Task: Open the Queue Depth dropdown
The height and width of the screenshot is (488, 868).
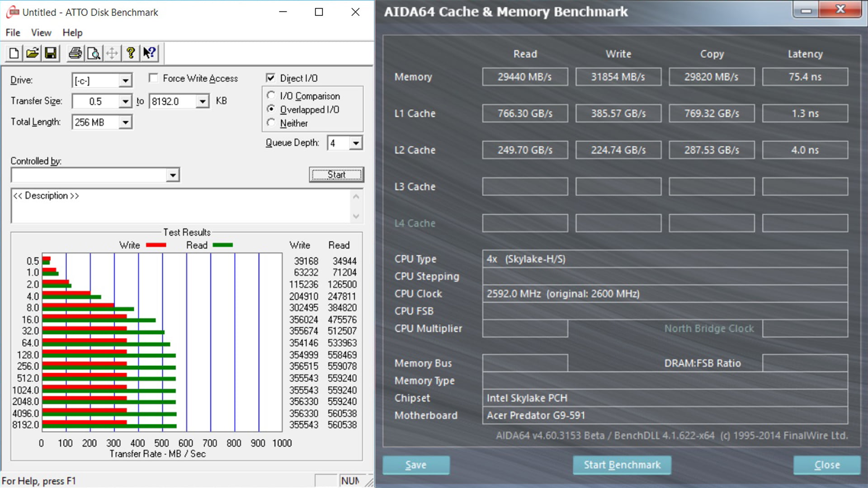Action: click(356, 143)
